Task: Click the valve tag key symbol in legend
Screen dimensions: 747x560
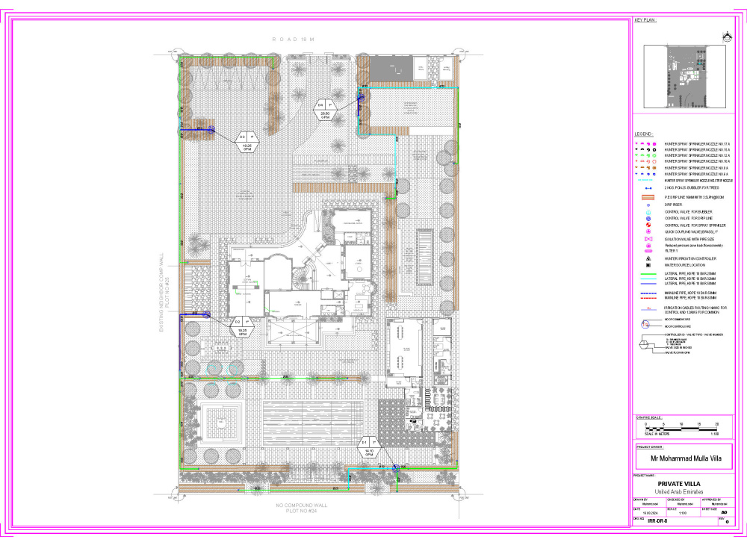Action: pos(644,343)
